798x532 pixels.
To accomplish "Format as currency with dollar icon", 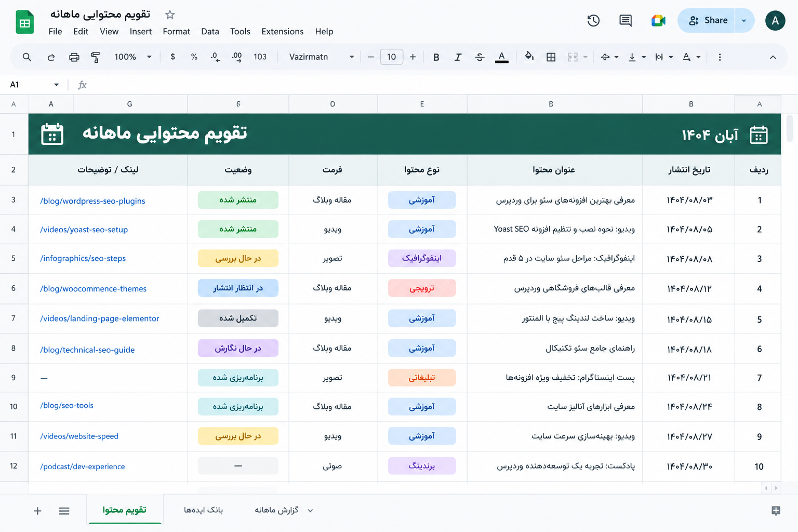I will [173, 57].
